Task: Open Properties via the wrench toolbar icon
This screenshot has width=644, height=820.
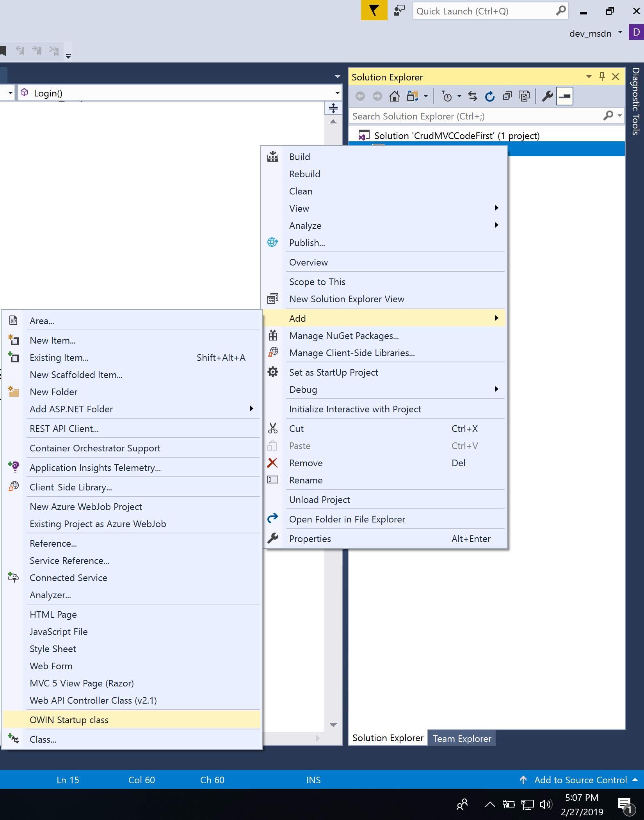Action: [547, 96]
